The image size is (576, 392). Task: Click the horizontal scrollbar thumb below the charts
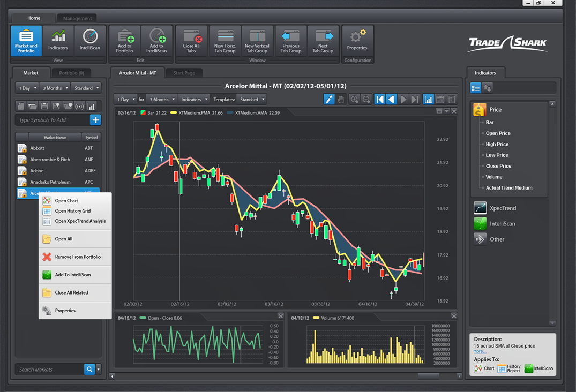pyautogui.click(x=428, y=376)
